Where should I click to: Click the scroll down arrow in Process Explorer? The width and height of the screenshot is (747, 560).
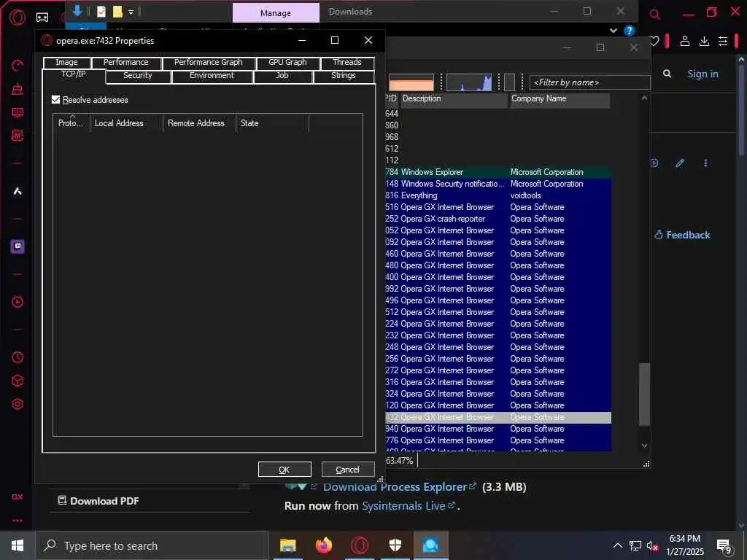(644, 446)
